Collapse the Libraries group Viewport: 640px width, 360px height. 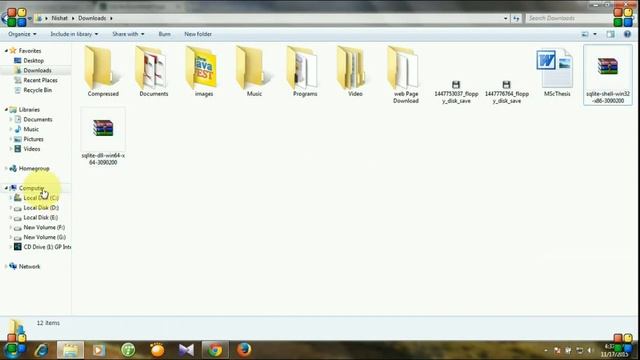tap(6, 109)
